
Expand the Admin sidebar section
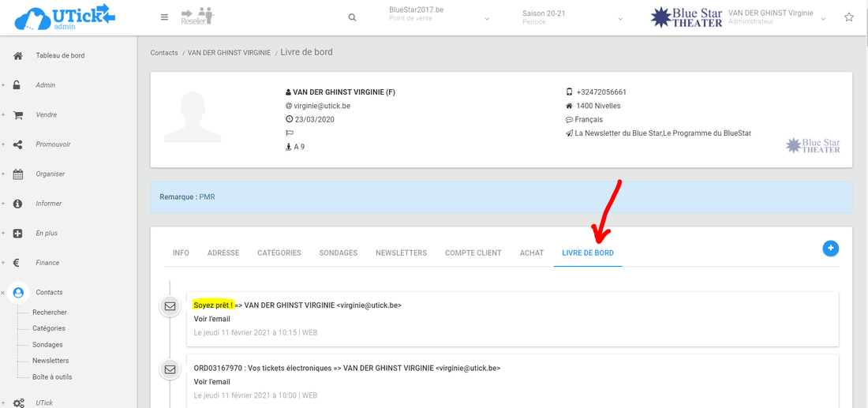pos(3,85)
